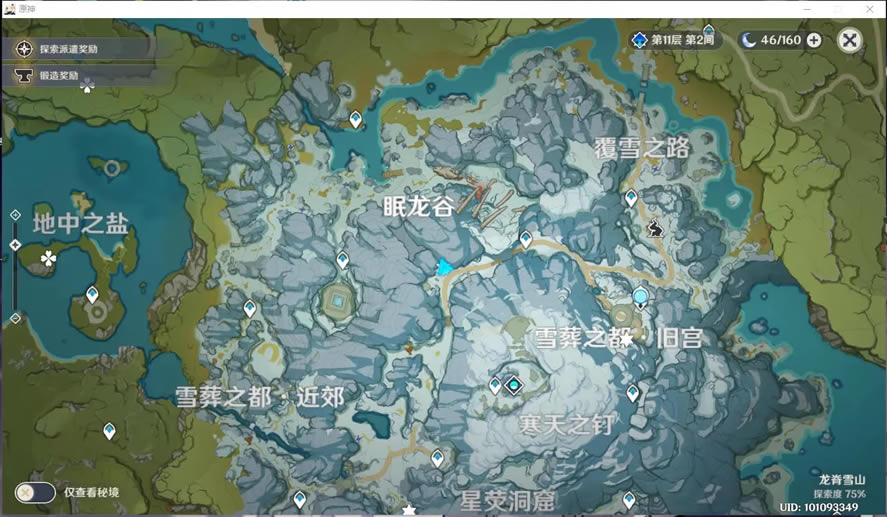
Task: Click the zoom slider handle
Action: click(15, 245)
